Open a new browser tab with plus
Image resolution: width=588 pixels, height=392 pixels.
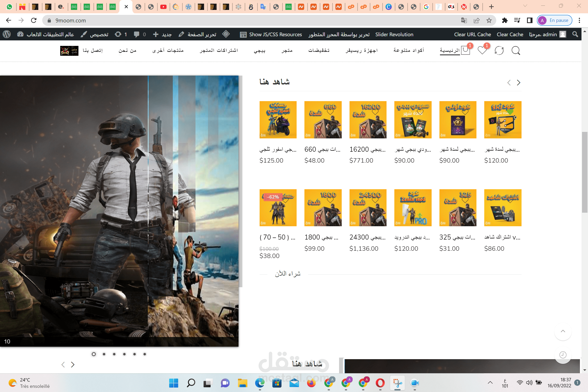pos(491,7)
